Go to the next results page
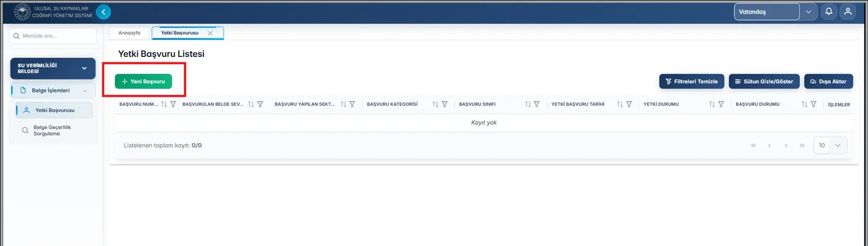The height and width of the screenshot is (246, 868). (786, 146)
